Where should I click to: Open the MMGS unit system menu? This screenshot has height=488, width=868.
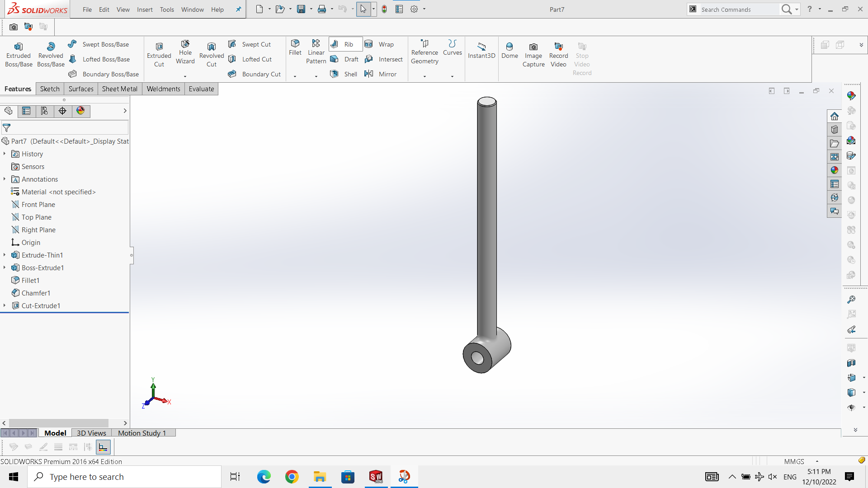tap(801, 461)
